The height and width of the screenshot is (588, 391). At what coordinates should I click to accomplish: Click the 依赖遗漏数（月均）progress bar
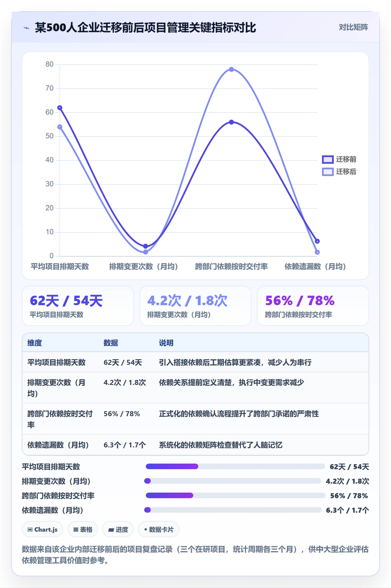(233, 510)
